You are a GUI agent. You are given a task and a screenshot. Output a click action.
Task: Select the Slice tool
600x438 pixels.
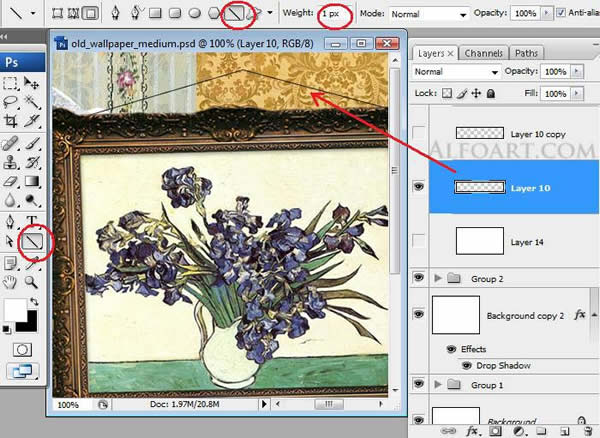32,122
